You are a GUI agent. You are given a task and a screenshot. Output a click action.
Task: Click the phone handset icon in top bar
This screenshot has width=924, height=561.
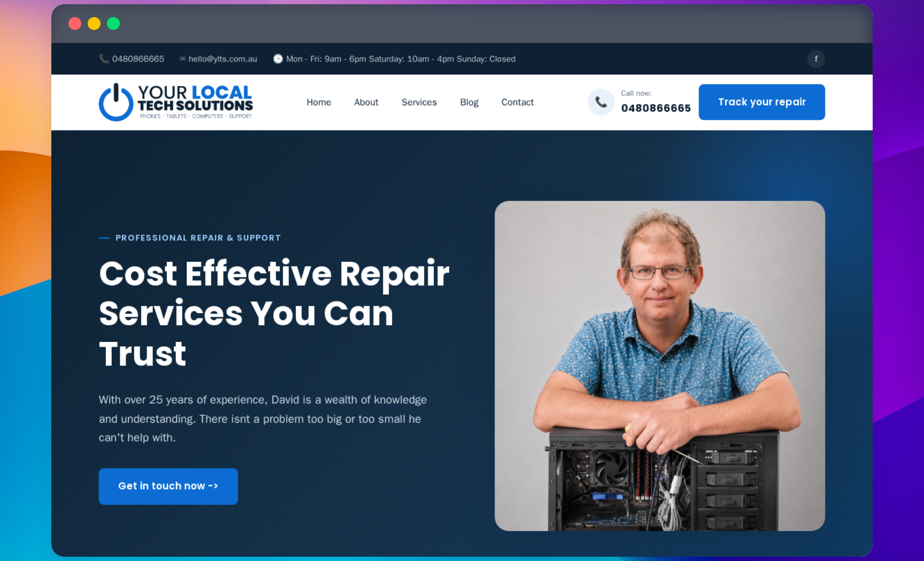[104, 59]
